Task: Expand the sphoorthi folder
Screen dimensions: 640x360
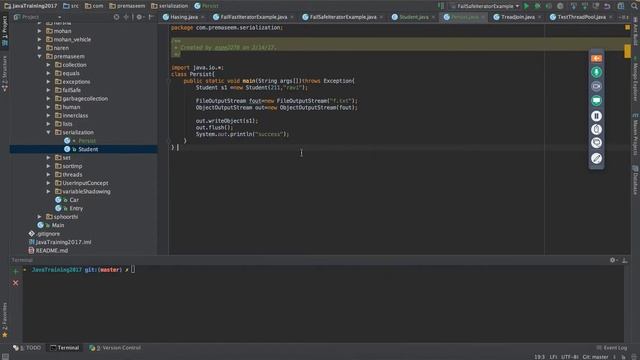Action: (40, 217)
